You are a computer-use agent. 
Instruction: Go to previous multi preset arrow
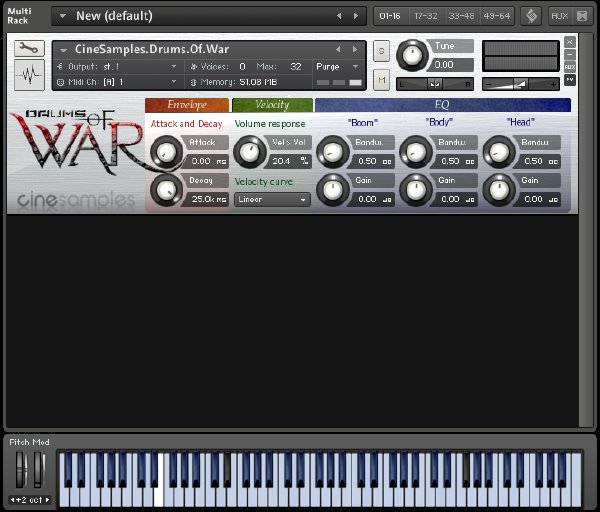pos(339,16)
